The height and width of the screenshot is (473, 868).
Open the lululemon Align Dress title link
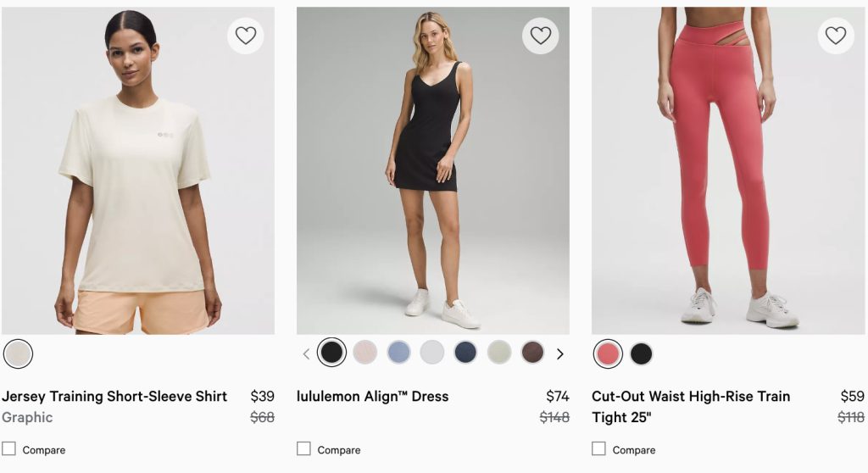(373, 397)
